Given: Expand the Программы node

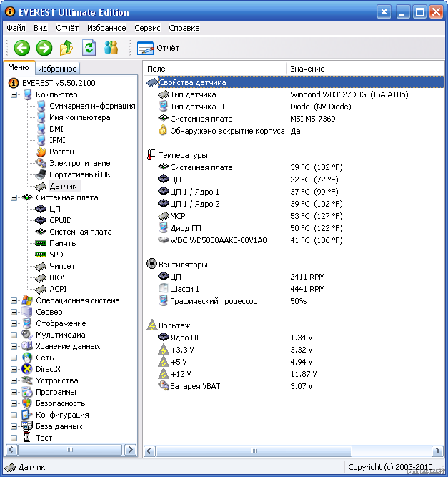Looking at the screenshot, I should click(x=14, y=392).
